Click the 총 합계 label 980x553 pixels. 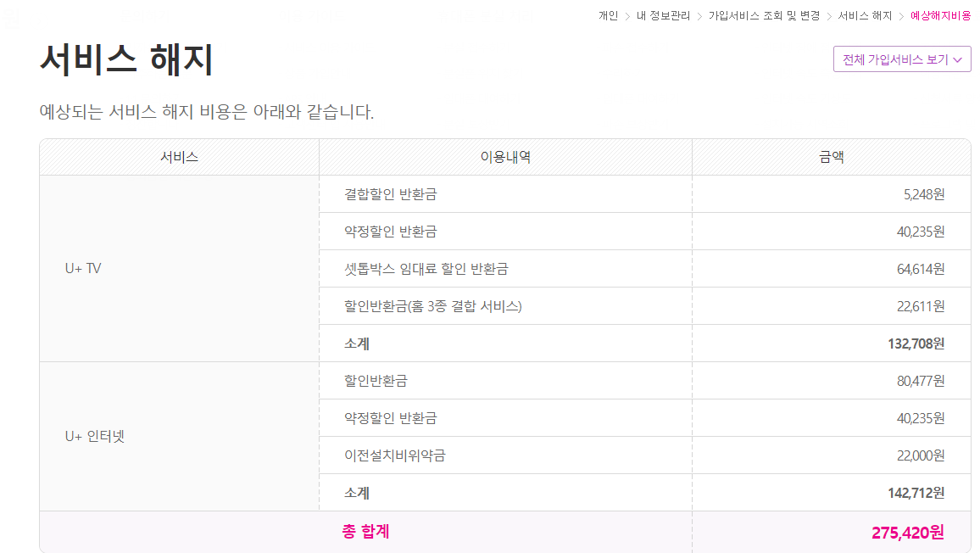point(365,532)
